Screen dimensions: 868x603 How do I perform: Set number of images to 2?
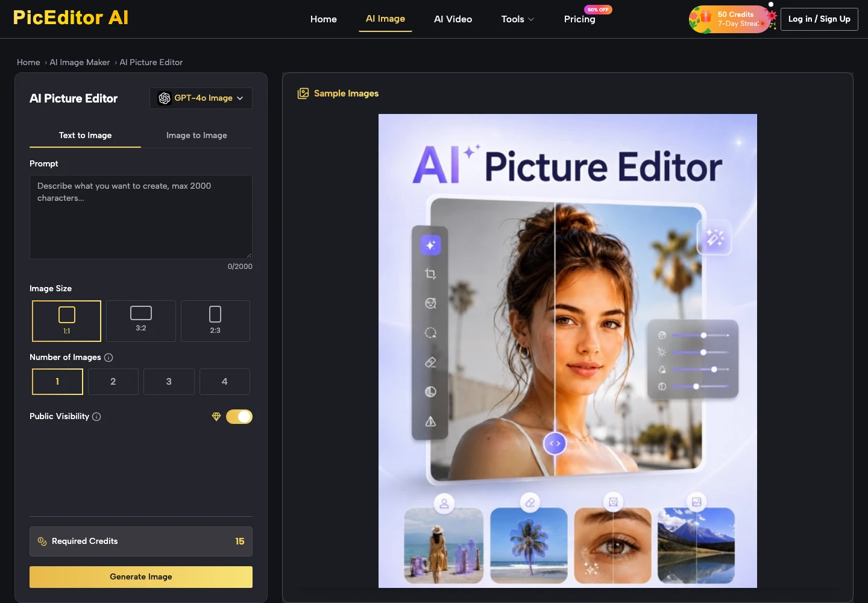(x=113, y=382)
